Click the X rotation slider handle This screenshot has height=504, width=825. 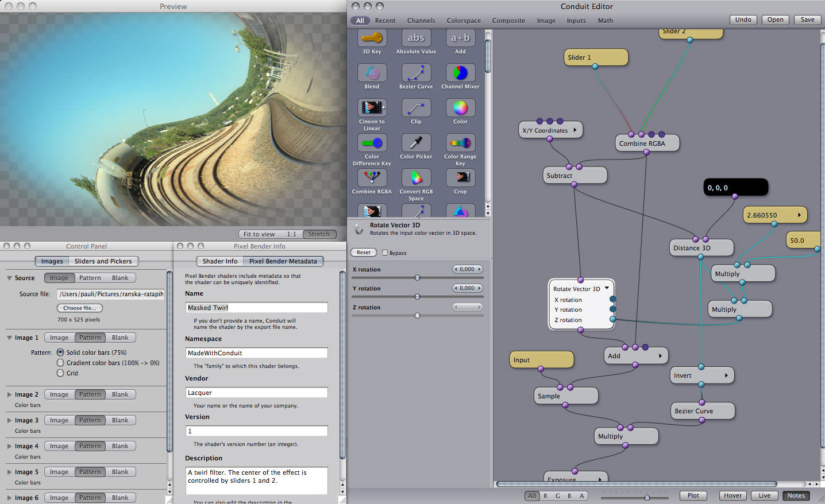click(418, 278)
